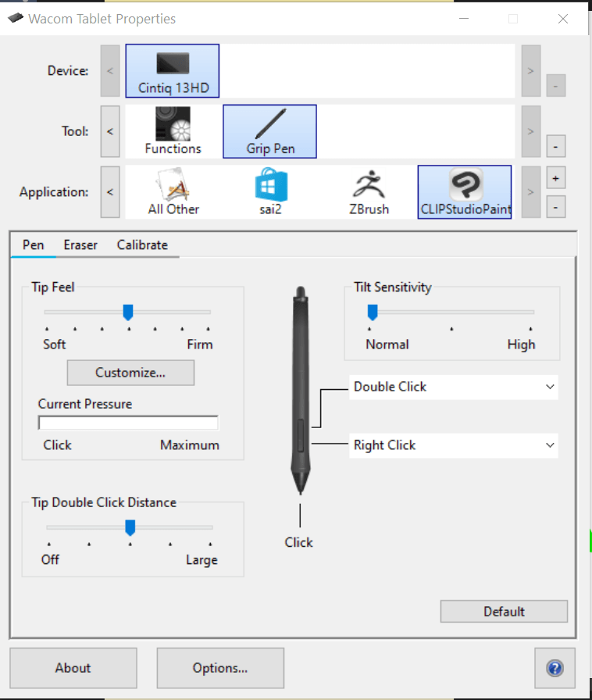Click the Normal tilt sensitivity label
This screenshot has width=592, height=700.
pos(387,345)
